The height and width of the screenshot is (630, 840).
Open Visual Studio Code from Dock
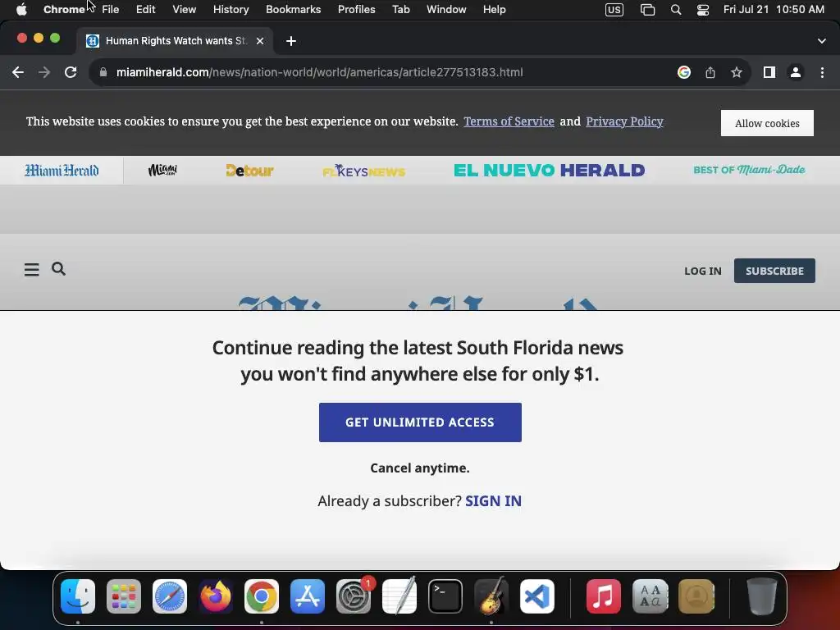pos(537,596)
